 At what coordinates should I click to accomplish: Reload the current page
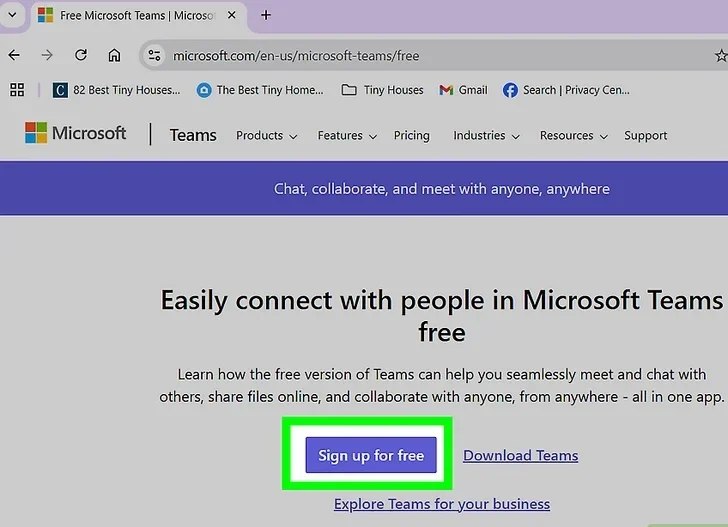pos(81,55)
